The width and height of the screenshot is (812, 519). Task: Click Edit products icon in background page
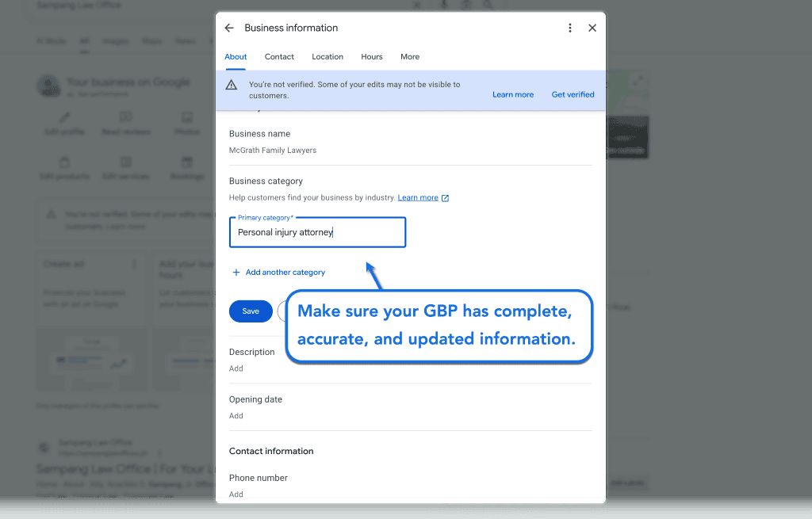(64, 162)
